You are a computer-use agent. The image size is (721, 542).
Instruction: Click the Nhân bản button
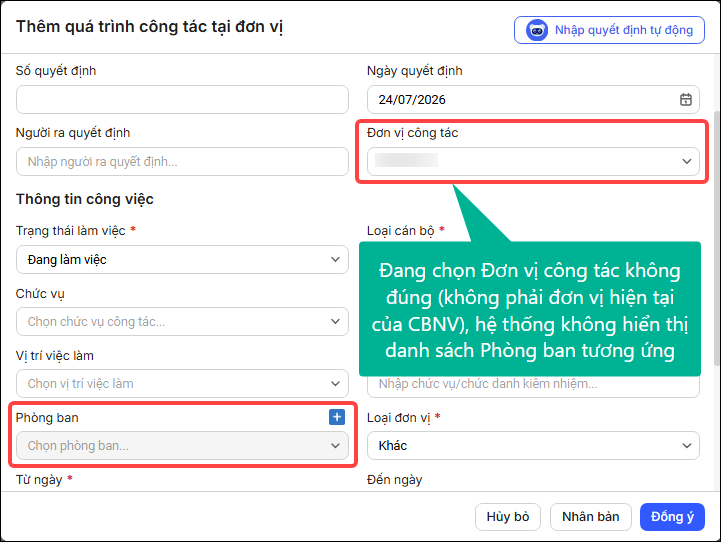click(x=590, y=517)
